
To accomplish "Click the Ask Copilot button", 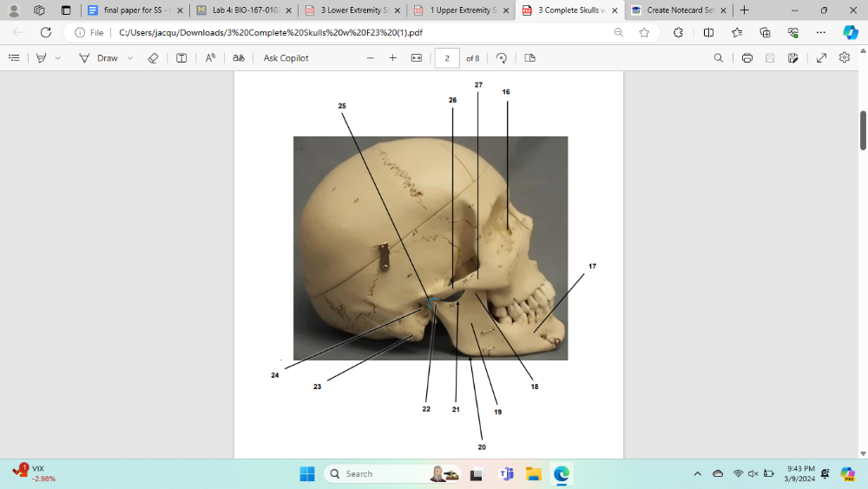I will pyautogui.click(x=286, y=58).
